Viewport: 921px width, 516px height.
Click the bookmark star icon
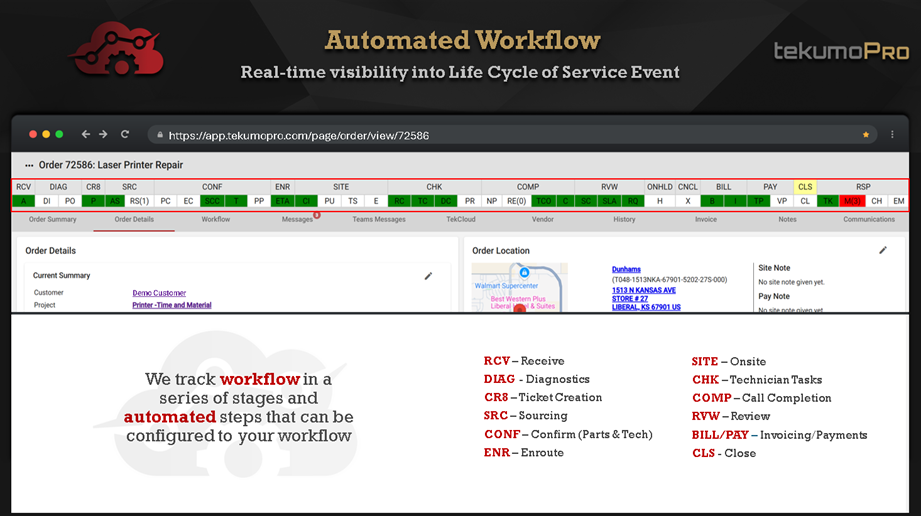[x=865, y=134]
